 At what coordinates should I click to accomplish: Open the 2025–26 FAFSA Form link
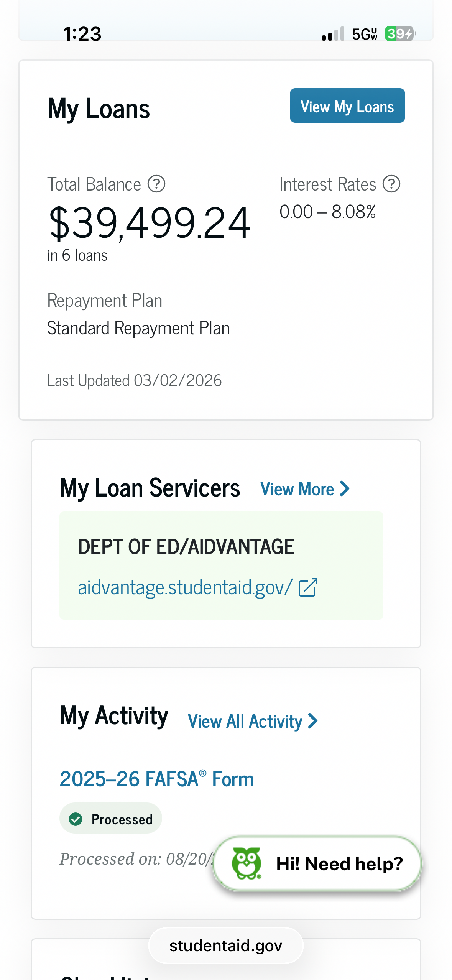pyautogui.click(x=156, y=779)
